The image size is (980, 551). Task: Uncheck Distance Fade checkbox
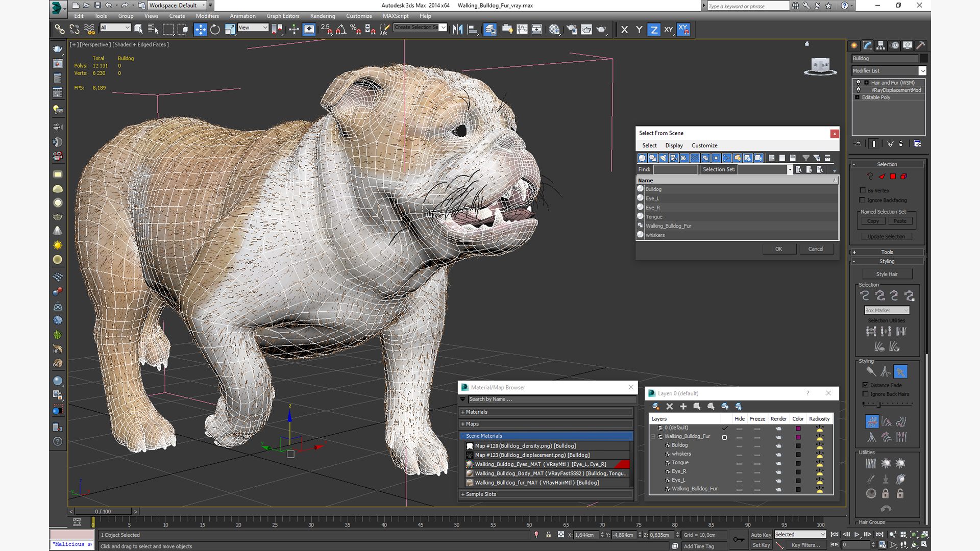865,385
